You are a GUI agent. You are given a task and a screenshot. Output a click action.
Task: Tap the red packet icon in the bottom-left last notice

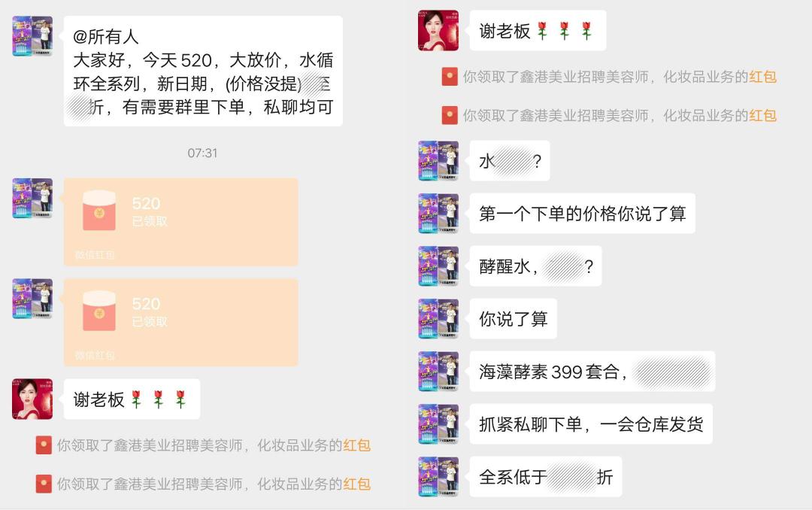[x=44, y=484]
